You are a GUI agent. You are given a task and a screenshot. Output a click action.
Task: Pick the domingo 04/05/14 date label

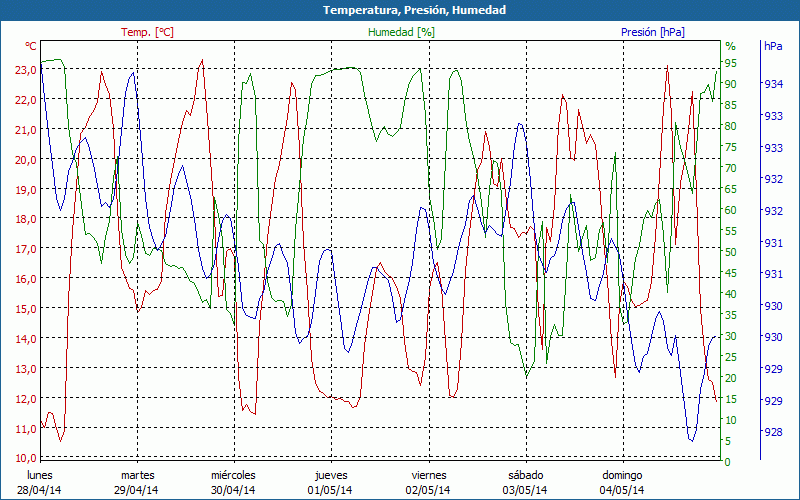(622, 482)
